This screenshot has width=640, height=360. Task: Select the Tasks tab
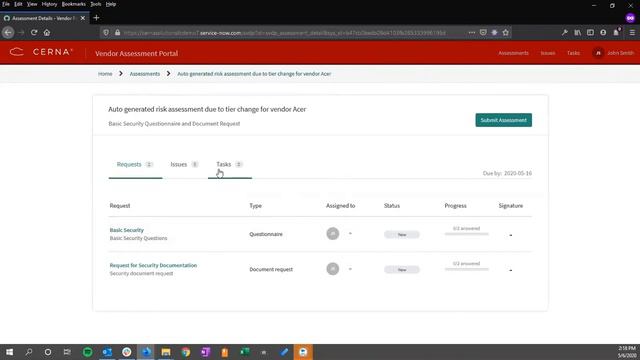tap(229, 164)
